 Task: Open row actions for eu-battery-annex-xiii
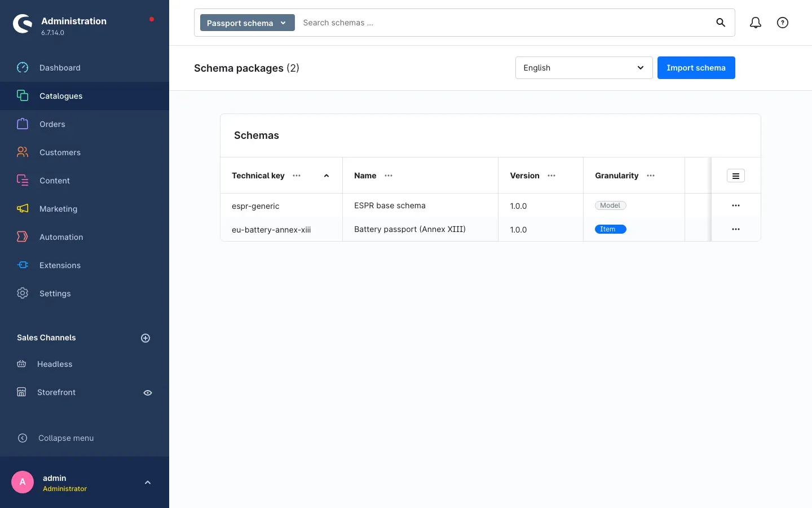pyautogui.click(x=736, y=229)
